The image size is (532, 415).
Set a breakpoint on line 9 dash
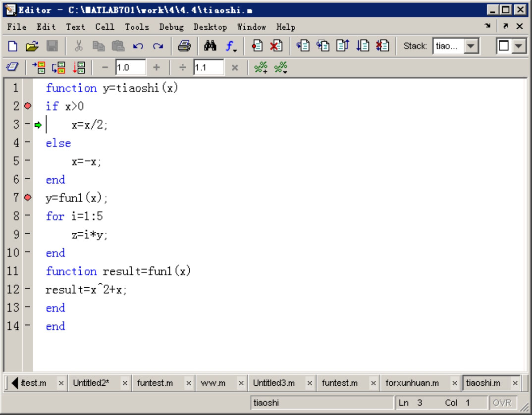click(28, 234)
